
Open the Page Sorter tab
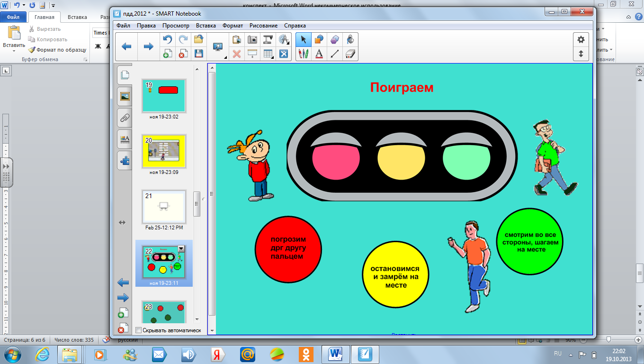(125, 75)
